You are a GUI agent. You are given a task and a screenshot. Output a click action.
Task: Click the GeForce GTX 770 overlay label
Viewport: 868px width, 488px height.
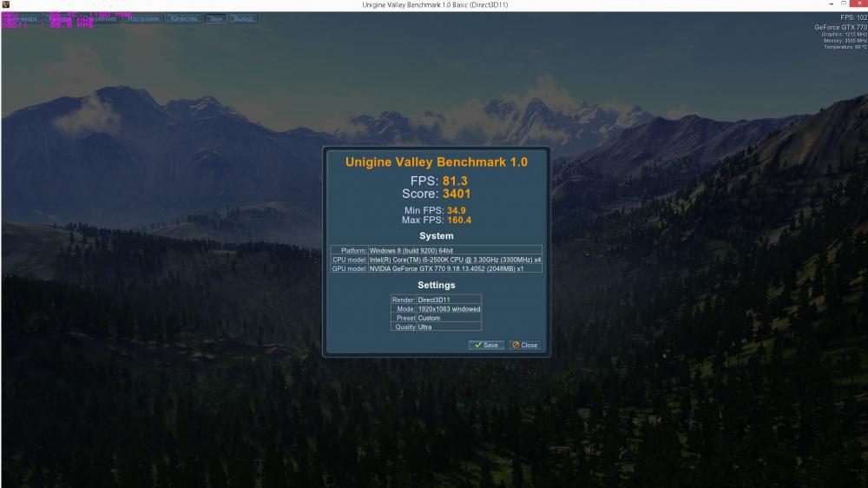coord(840,27)
